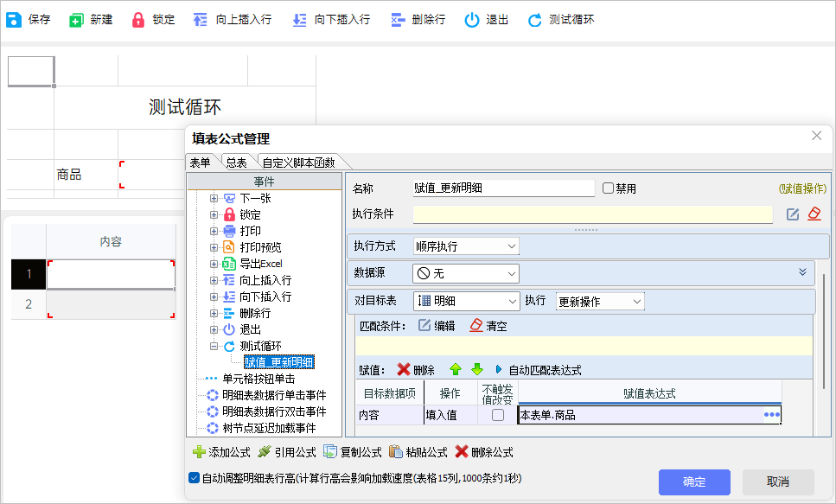The width and height of the screenshot is (836, 504).
Task: Click the 确定 button
Action: [694, 482]
